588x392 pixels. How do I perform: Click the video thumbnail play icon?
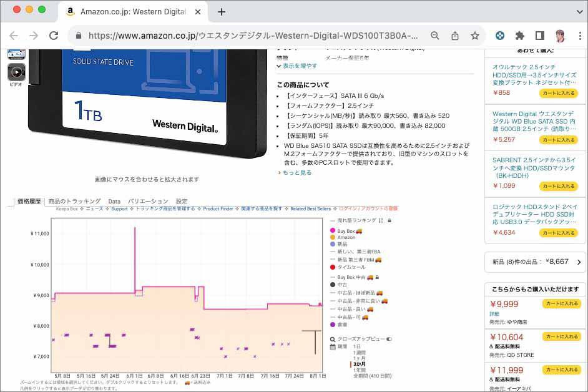tap(16, 72)
